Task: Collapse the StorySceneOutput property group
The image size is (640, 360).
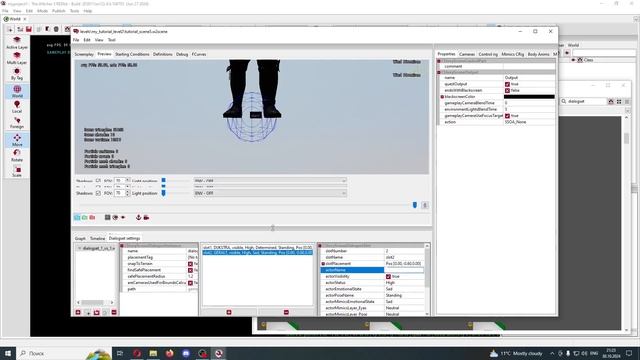Action: tap(439, 72)
